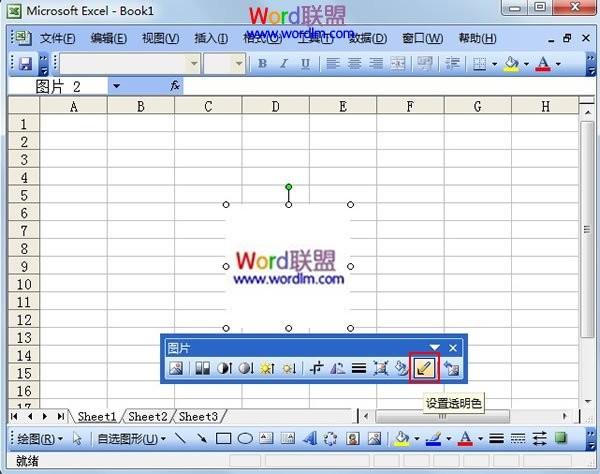
Task: Toggle Italic formatting
Action: (x=284, y=64)
